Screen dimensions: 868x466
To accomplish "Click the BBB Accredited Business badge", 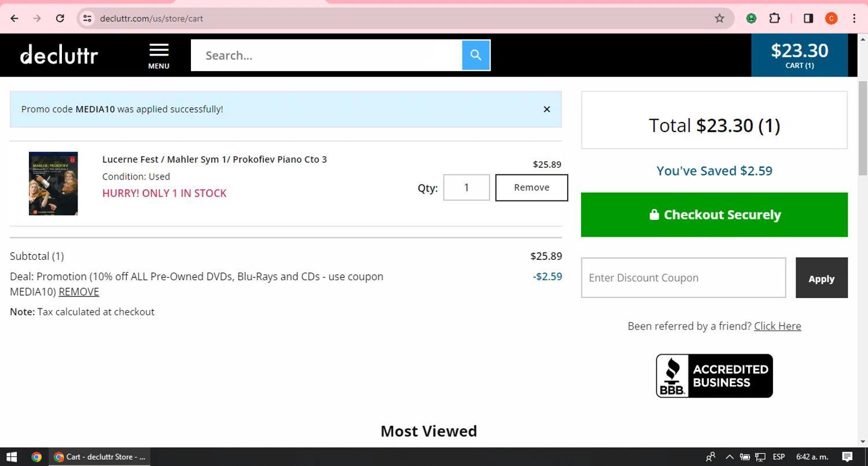I will pos(714,376).
